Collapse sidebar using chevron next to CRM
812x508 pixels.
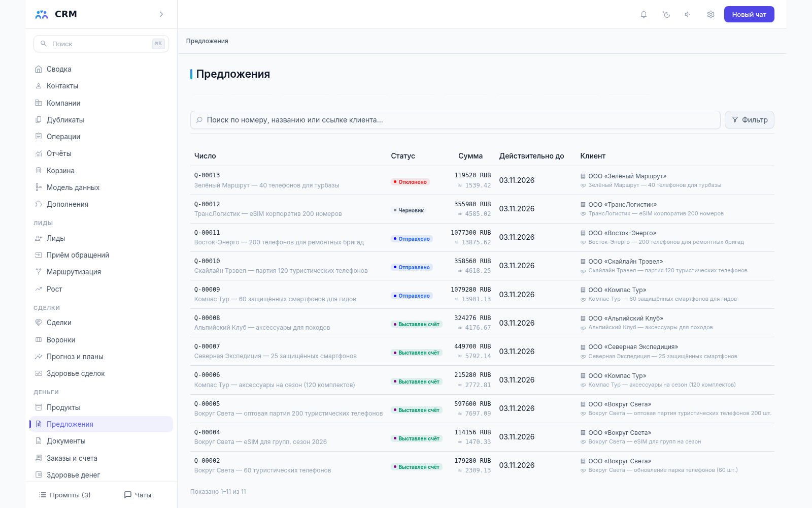161,14
